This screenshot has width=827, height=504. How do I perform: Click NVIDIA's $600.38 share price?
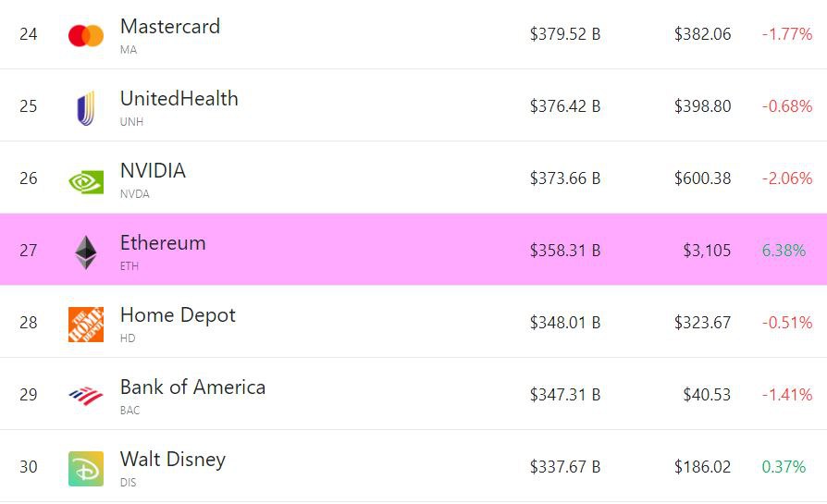point(702,178)
